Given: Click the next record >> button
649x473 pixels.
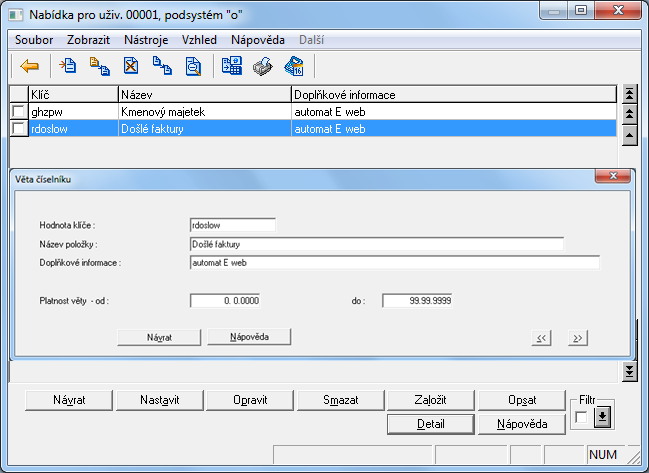Looking at the screenshot, I should (577, 338).
